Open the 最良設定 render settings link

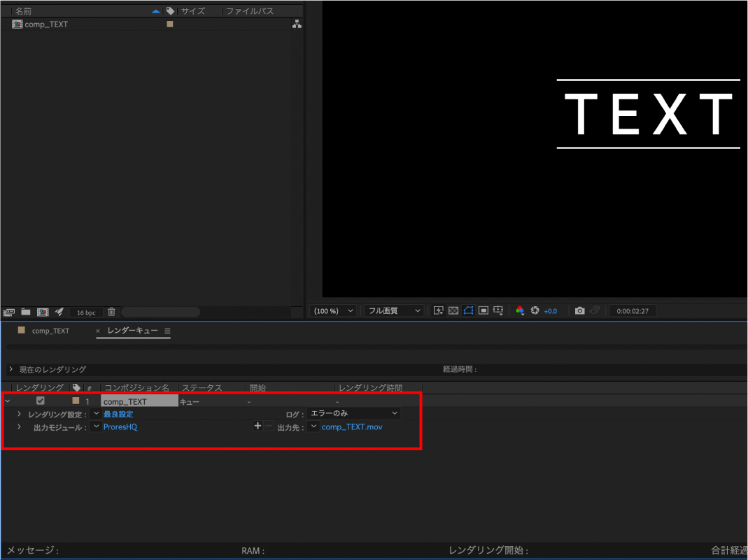(x=118, y=414)
